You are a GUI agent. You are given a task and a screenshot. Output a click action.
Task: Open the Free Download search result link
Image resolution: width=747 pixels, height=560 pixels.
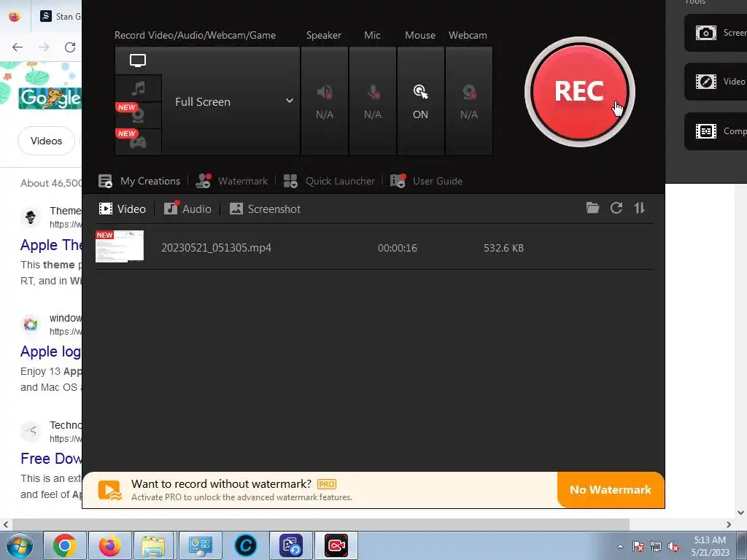(x=52, y=459)
